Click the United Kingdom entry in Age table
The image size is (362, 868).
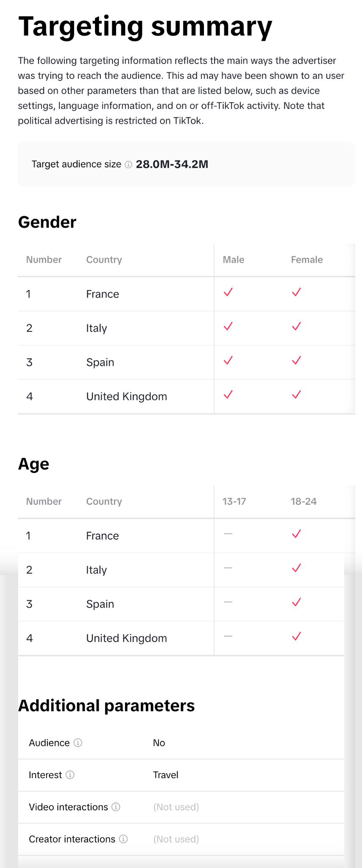[x=126, y=638]
